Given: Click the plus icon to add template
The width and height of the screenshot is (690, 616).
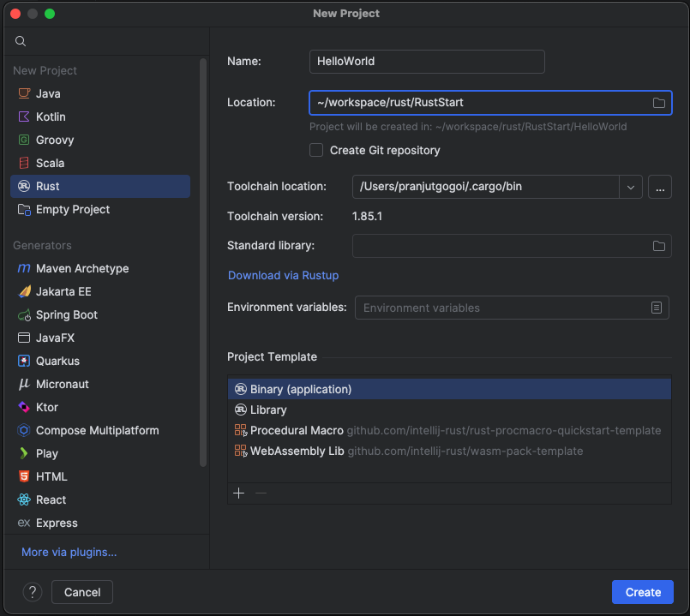Looking at the screenshot, I should click(x=239, y=493).
